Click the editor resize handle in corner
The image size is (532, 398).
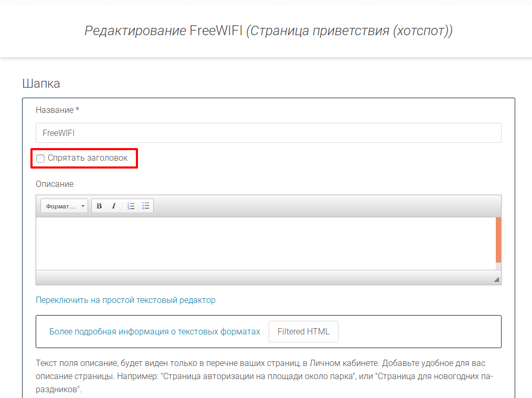[496, 280]
